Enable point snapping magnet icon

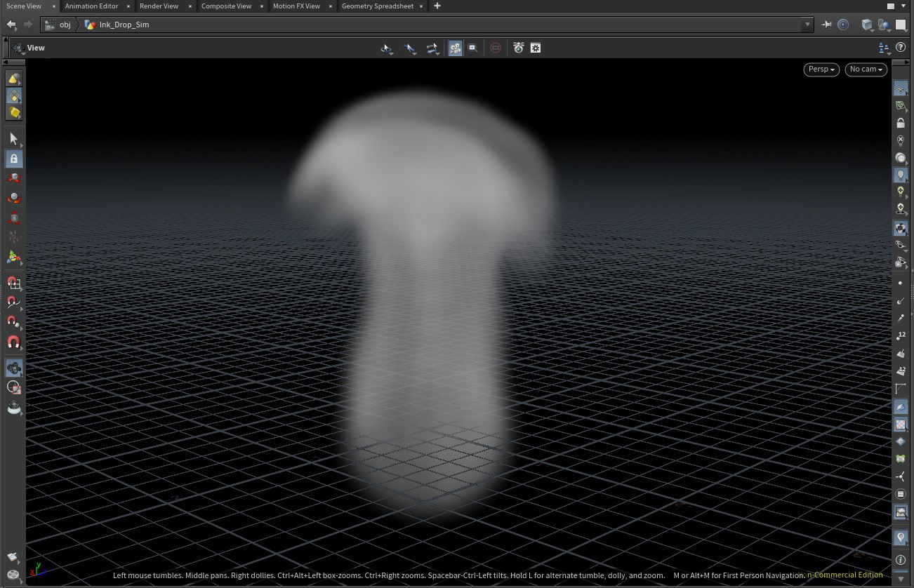[x=13, y=322]
